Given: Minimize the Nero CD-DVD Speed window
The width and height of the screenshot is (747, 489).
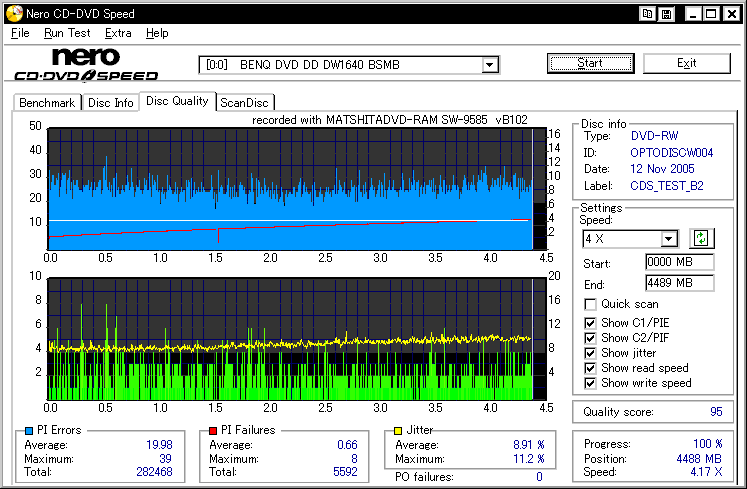Looking at the screenshot, I should pos(692,14).
